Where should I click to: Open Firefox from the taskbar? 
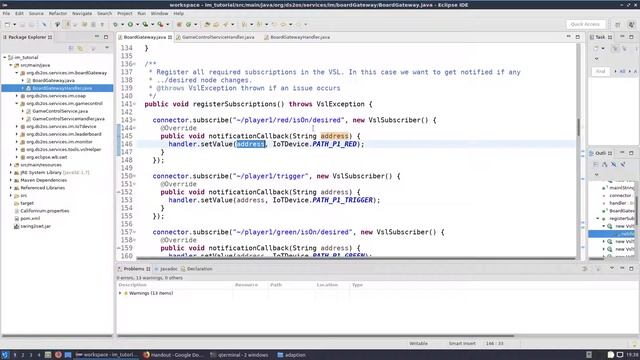coord(58,355)
